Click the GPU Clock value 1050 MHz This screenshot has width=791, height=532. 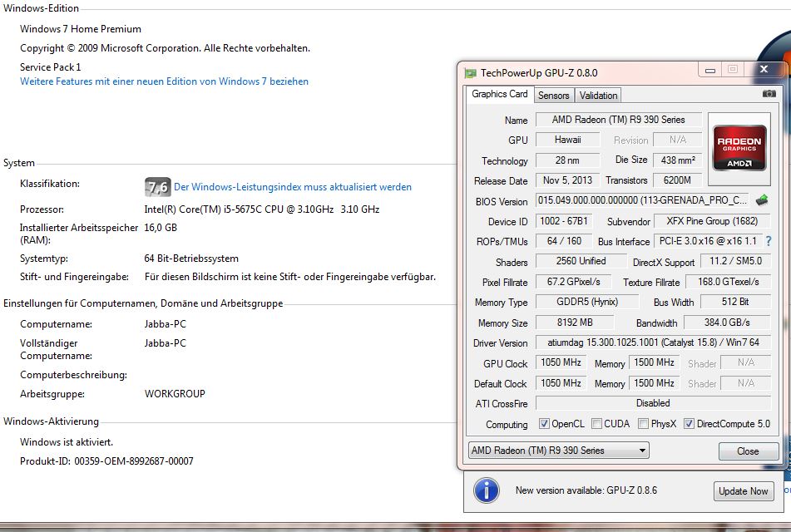point(561,362)
